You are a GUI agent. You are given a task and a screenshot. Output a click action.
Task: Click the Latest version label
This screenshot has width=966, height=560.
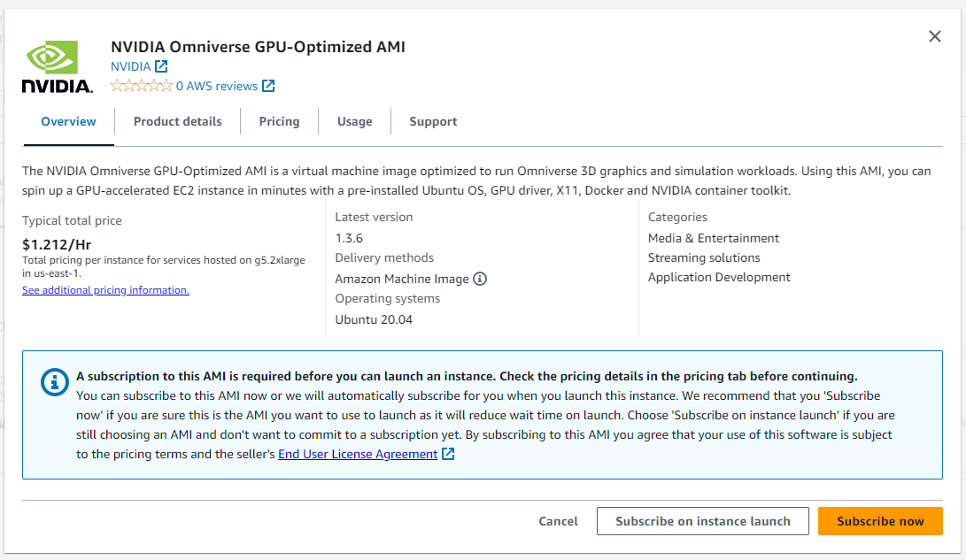tap(374, 218)
